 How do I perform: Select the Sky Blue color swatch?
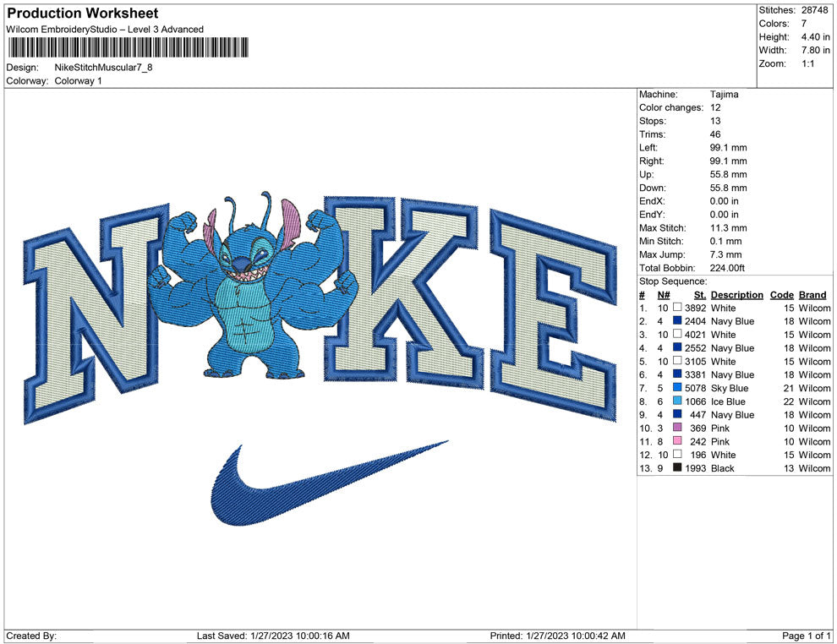tap(677, 387)
